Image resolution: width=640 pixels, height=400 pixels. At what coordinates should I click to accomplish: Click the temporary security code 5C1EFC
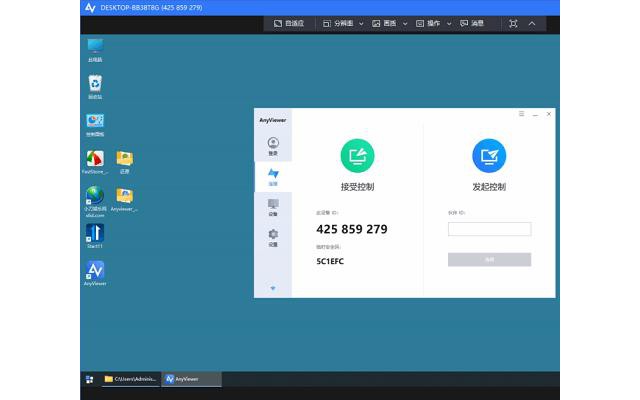tap(330, 261)
